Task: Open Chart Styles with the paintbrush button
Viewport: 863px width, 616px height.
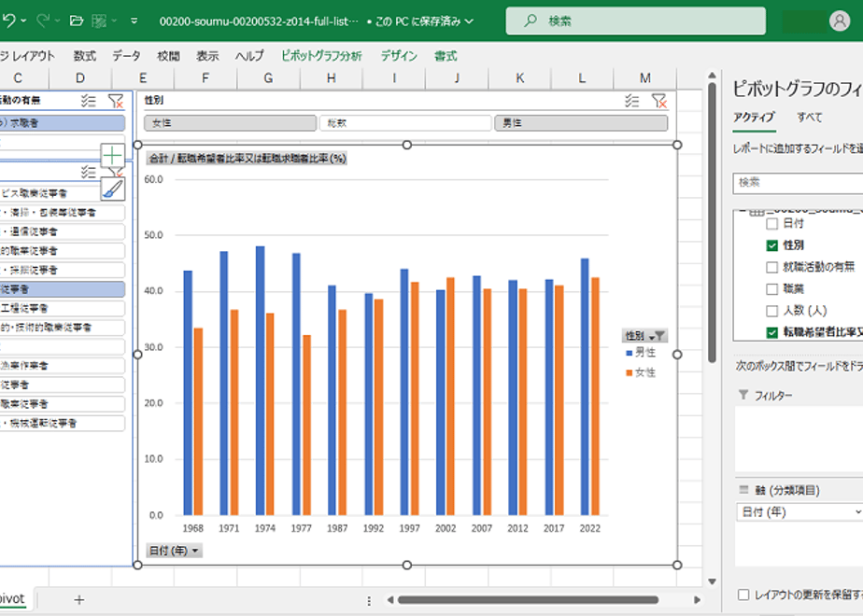Action: coord(113,189)
